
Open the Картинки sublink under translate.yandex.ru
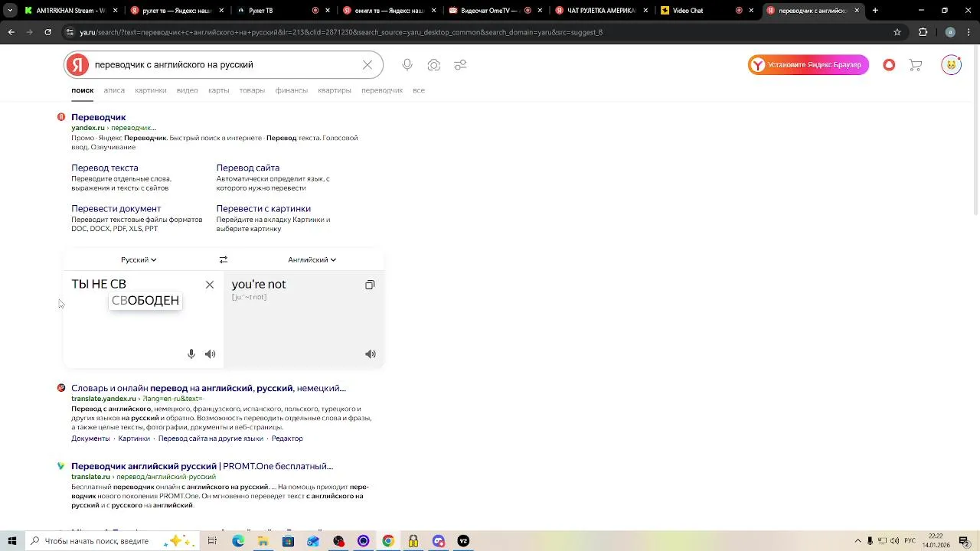134,439
